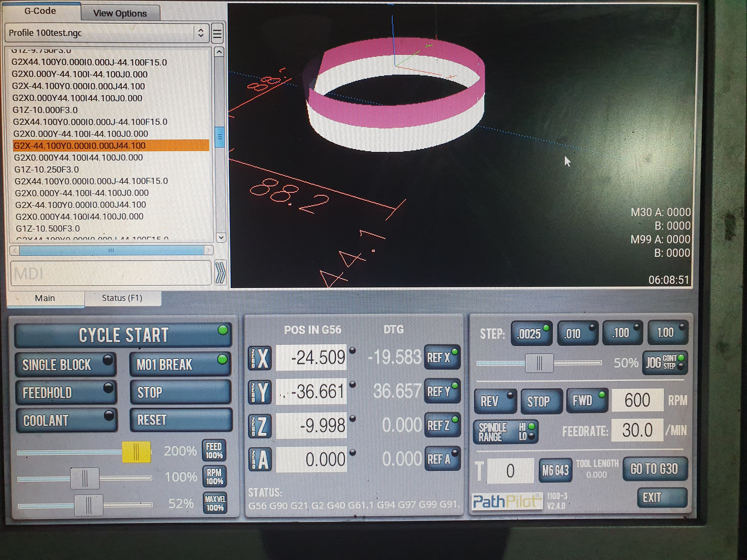Click the Zero Y axis icon
Image resolution: width=747 pixels, height=560 pixels.
pos(260,392)
